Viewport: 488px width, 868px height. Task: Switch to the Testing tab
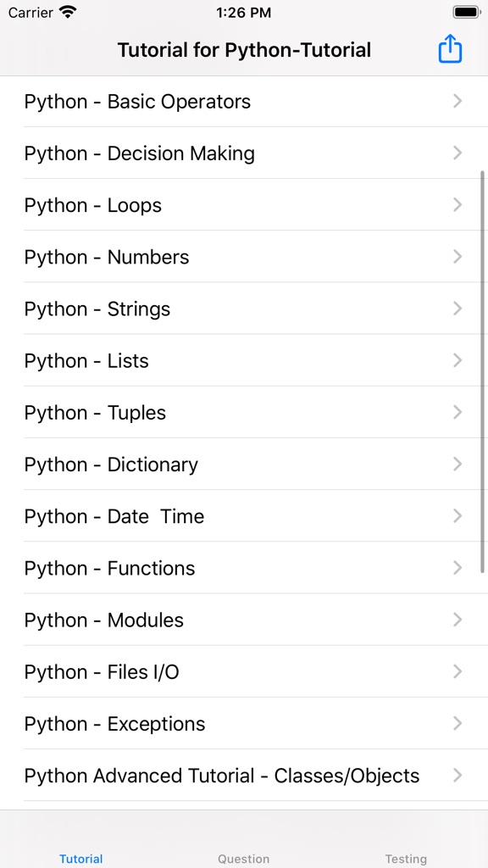pyautogui.click(x=406, y=859)
